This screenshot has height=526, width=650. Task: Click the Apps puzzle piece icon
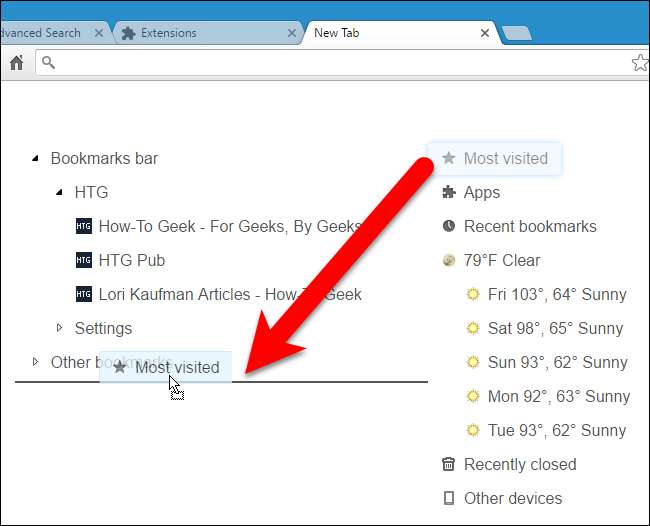point(449,192)
